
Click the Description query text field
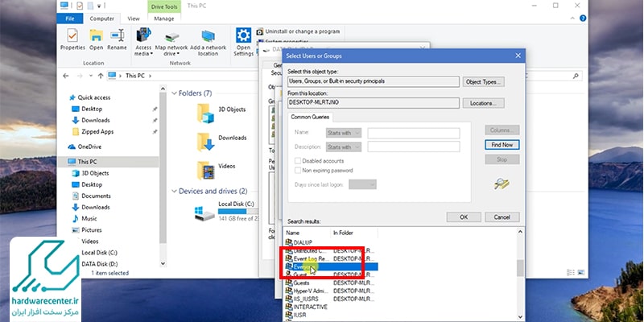(x=414, y=147)
